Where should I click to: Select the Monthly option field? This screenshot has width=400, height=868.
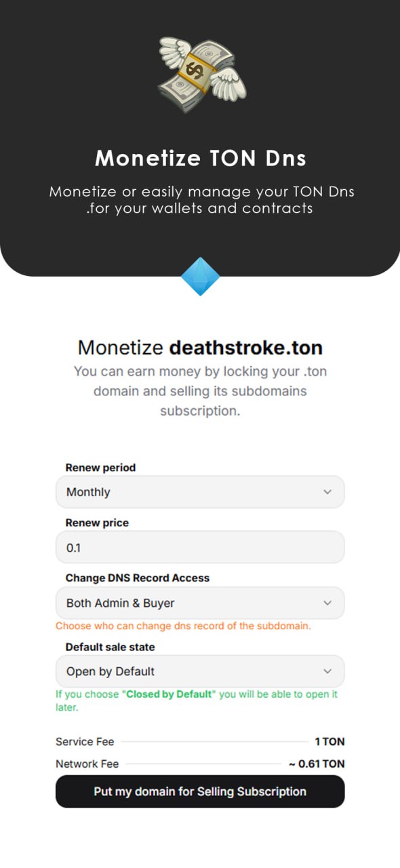click(x=87, y=492)
